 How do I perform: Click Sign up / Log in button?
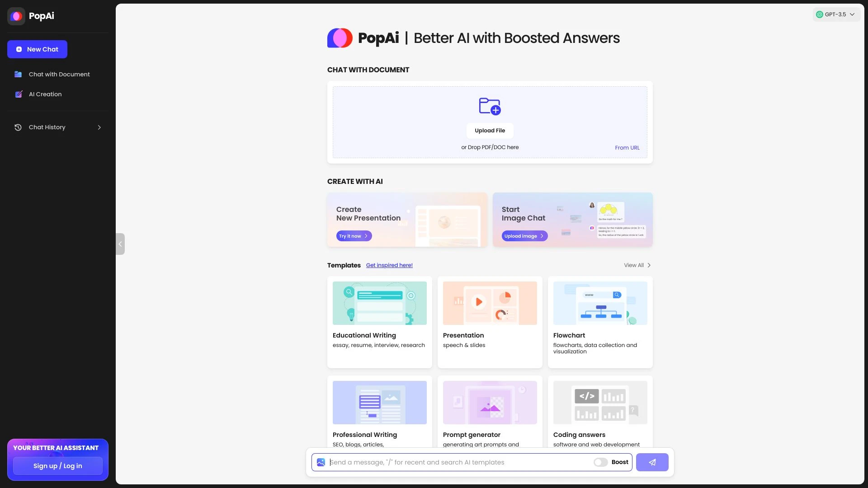pos(57,465)
